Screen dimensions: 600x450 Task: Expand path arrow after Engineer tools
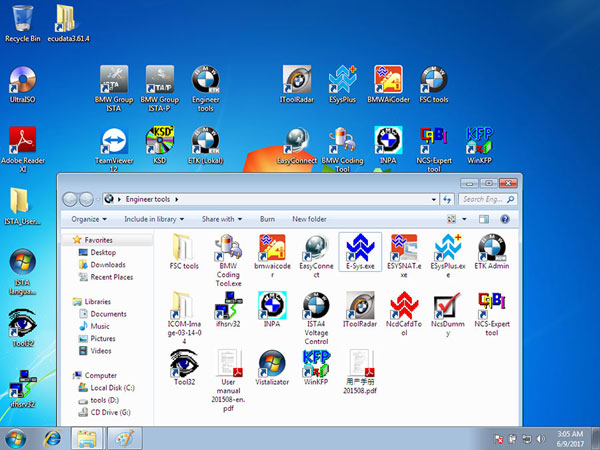pos(176,199)
